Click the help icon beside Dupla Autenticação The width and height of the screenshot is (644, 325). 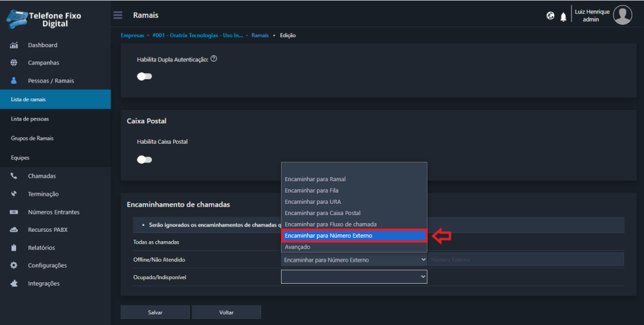[x=214, y=59]
